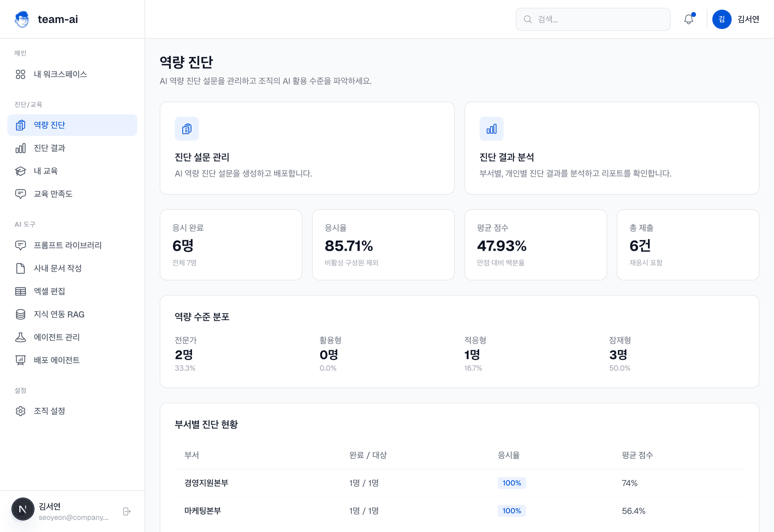The image size is (774, 532).
Task: Click 100% badge in 경영지원본부 row
Action: [512, 483]
